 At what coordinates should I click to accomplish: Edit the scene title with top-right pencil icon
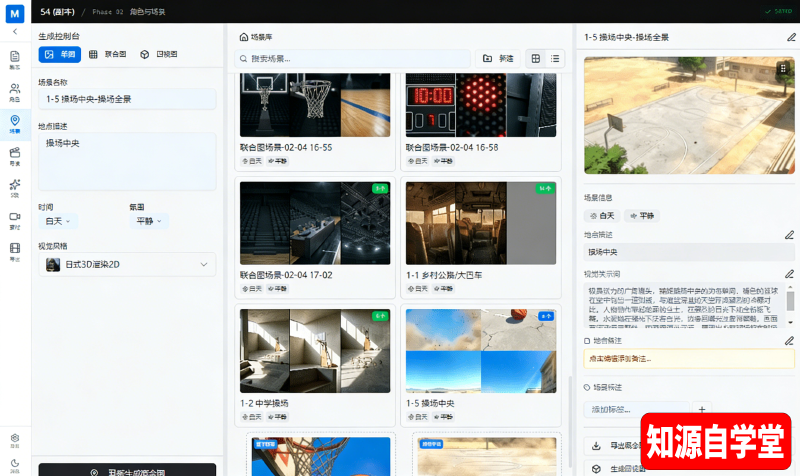pyautogui.click(x=791, y=37)
